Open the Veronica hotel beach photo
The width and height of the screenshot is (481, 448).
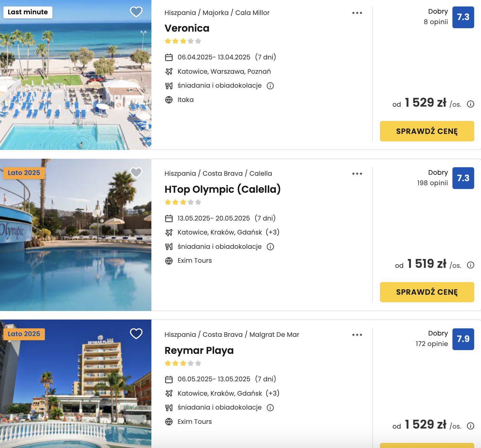(x=76, y=82)
